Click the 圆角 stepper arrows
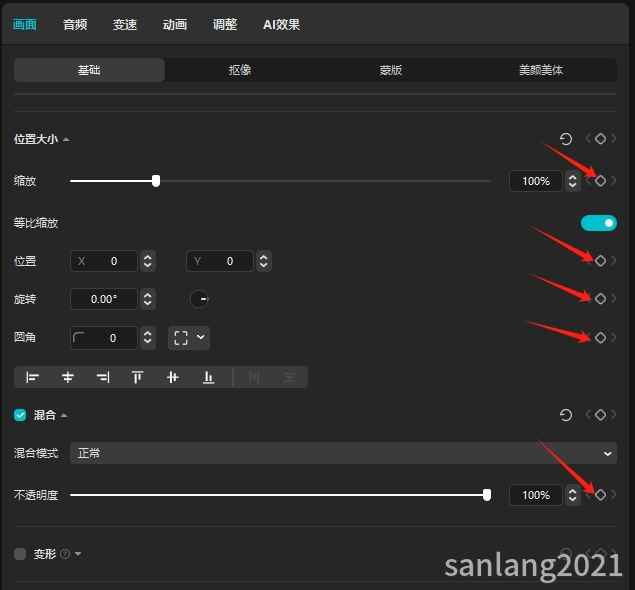This screenshot has height=590, width=635. [x=147, y=338]
